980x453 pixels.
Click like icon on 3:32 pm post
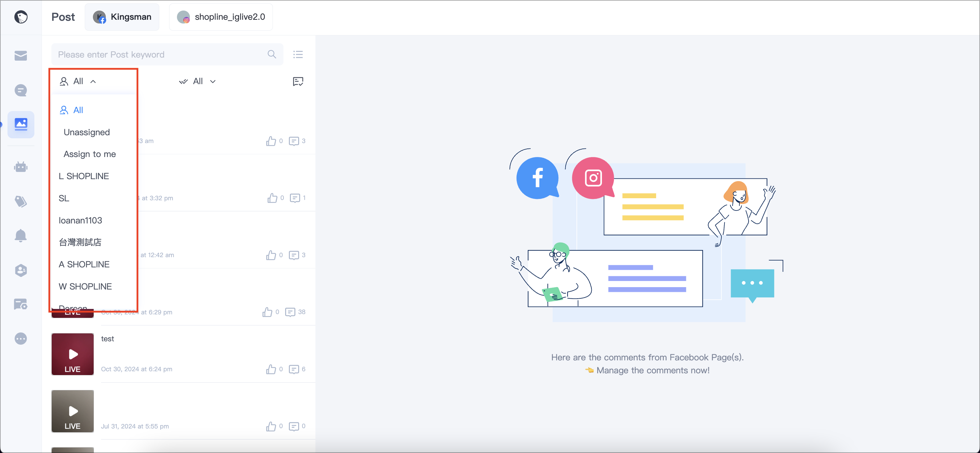[272, 198]
